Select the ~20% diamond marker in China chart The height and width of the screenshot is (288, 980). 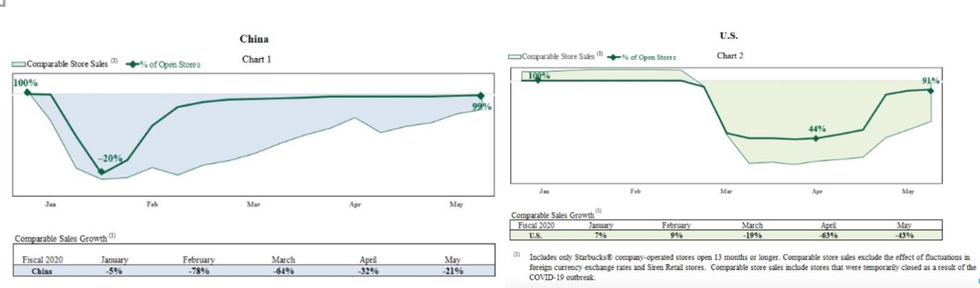coord(101,171)
